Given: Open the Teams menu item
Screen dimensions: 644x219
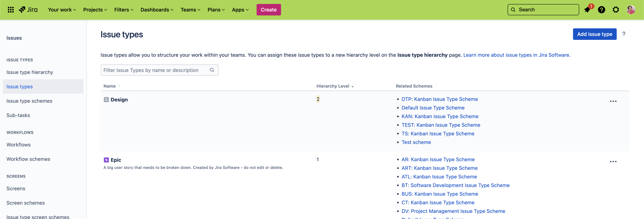Looking at the screenshot, I should 190,10.
